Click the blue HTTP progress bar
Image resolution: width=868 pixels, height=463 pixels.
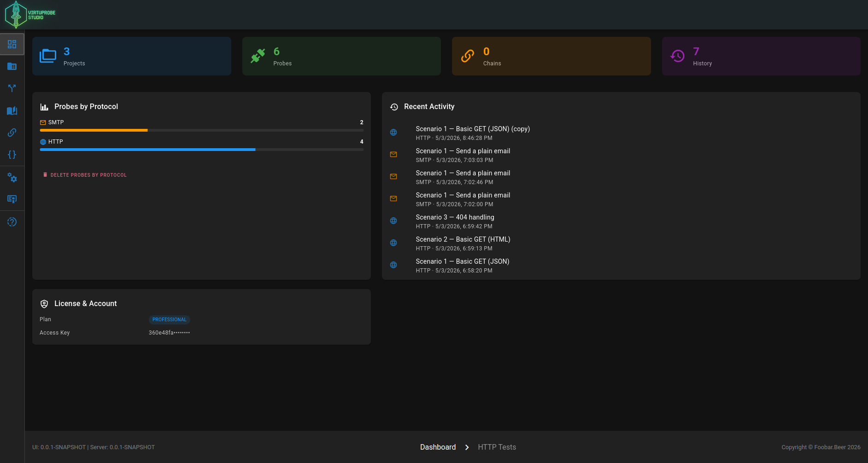(147, 150)
